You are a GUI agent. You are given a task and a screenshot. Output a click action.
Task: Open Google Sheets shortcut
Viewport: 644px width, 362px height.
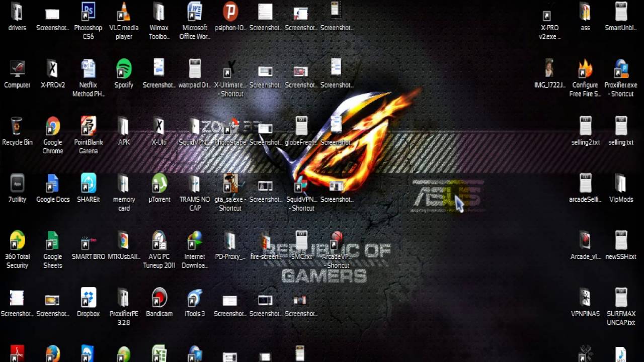[52, 240]
